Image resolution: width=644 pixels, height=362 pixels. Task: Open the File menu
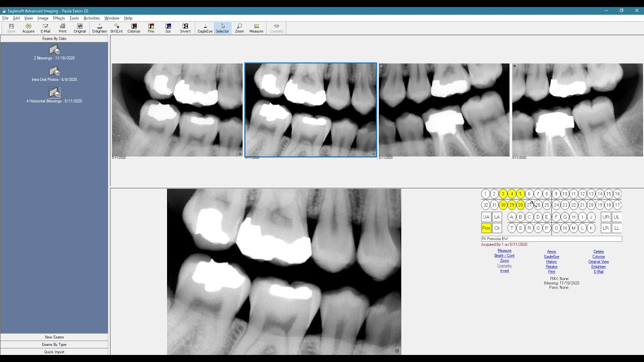[5, 18]
